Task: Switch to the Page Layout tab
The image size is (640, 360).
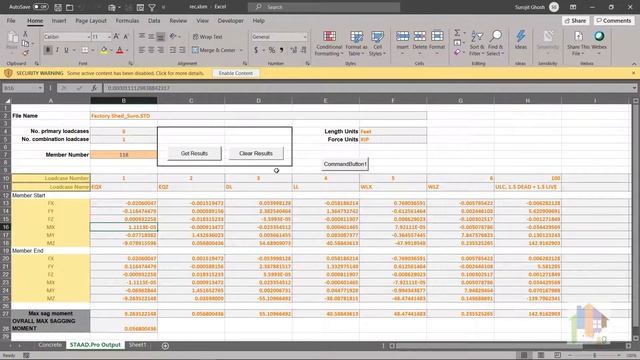Action: tap(91, 20)
